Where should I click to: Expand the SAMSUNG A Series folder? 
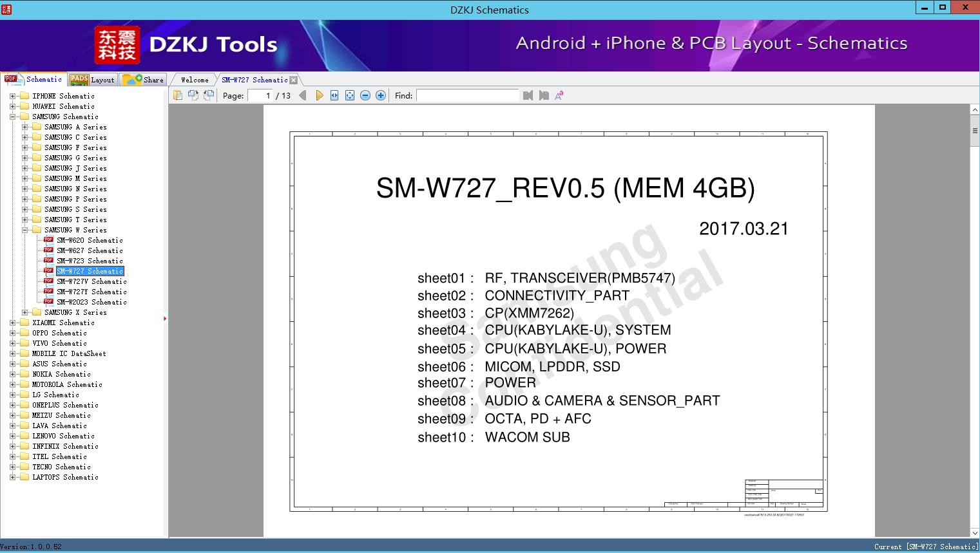coord(24,127)
